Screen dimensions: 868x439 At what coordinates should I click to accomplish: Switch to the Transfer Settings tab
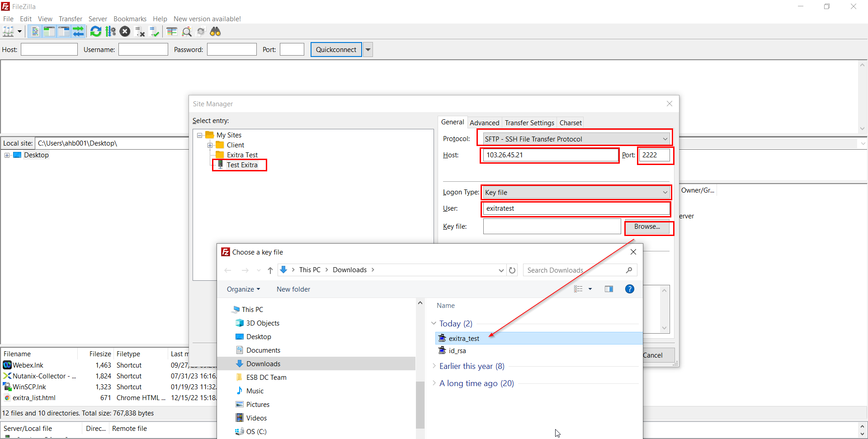pyautogui.click(x=529, y=123)
